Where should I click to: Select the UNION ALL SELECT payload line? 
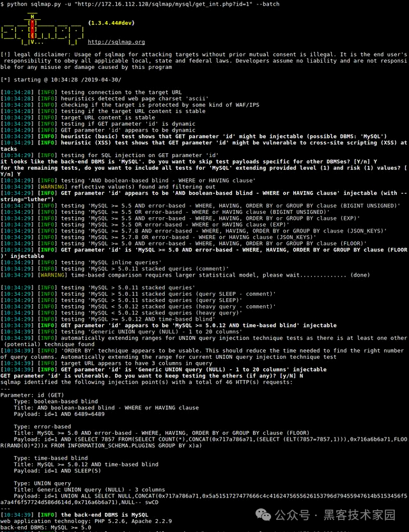tap(204, 499)
